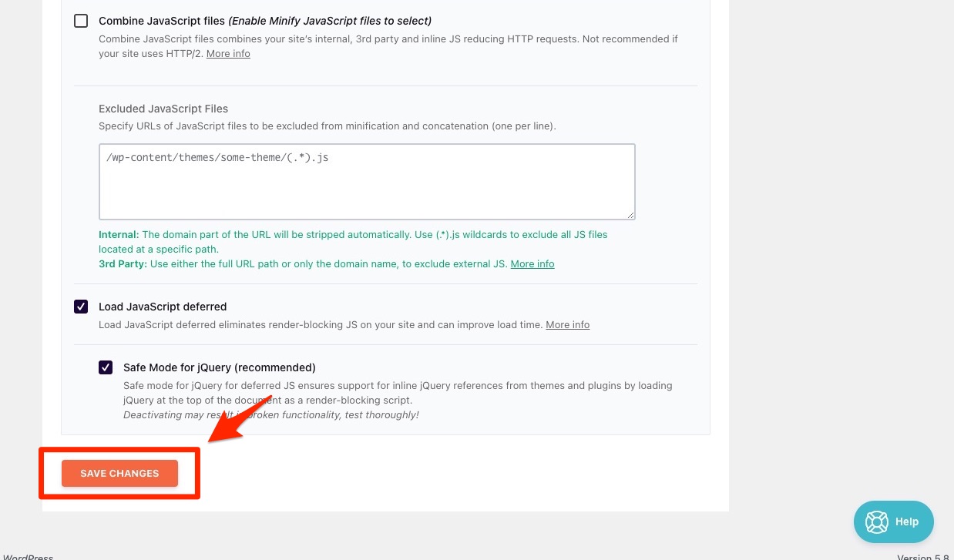Click the 3rd Party hint label

tap(123, 264)
